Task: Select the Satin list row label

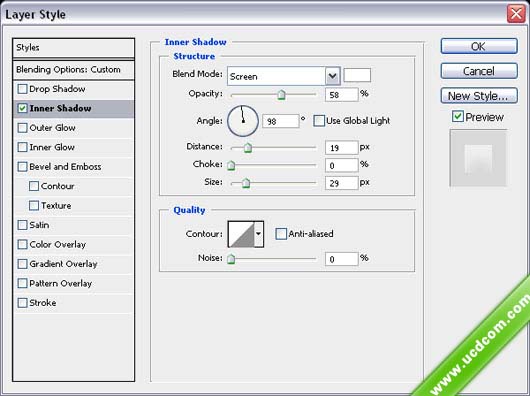Action: pos(39,225)
